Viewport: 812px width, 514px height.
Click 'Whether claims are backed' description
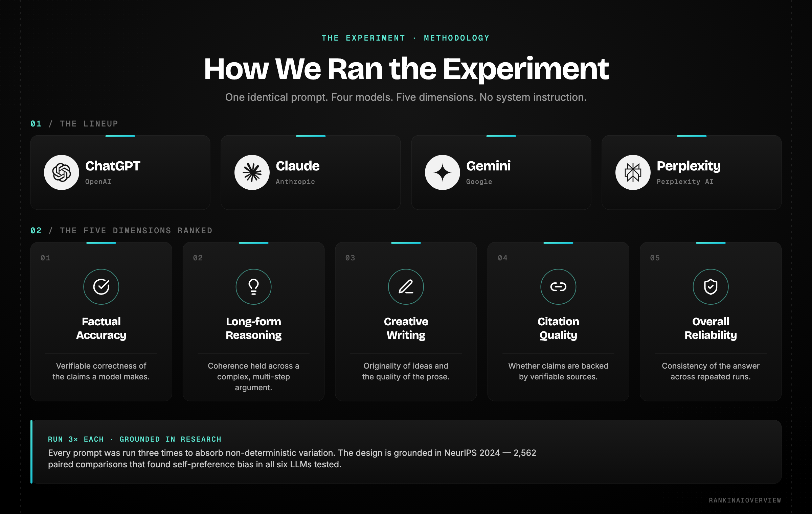click(558, 371)
